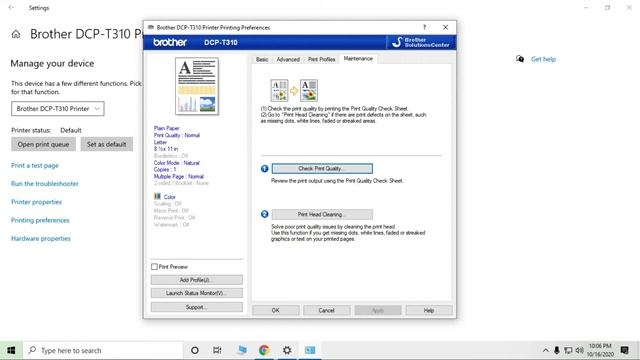Click the taskbar clock and date

[x=600, y=350]
